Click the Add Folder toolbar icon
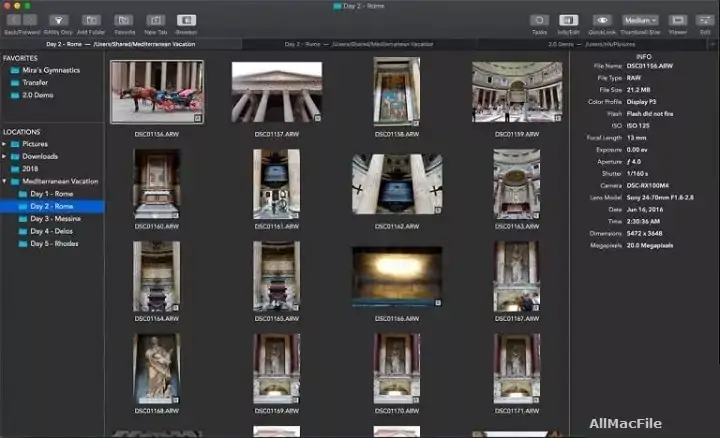720x438 pixels. pos(91,20)
